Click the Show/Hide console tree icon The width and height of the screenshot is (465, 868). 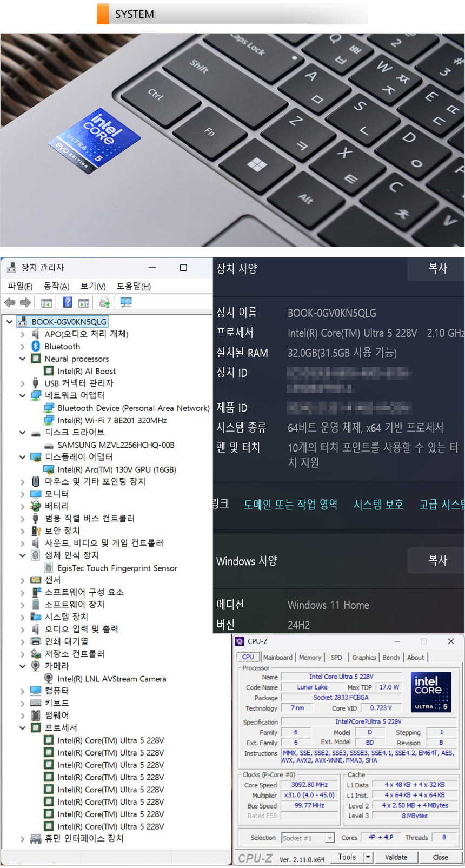(46, 302)
